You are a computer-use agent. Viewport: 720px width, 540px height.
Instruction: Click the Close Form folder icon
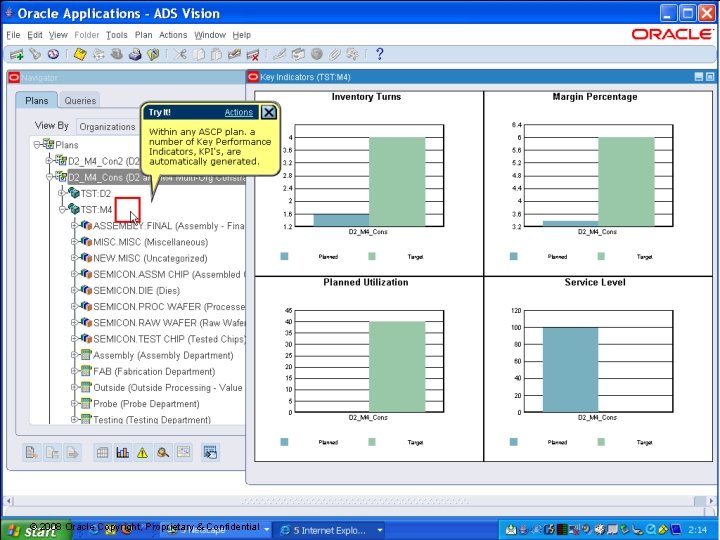(x=153, y=54)
